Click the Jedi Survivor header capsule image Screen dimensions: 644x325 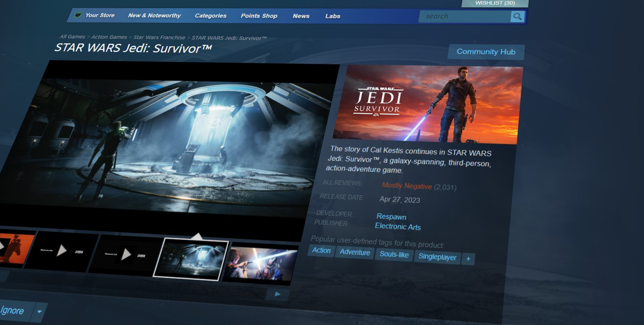tap(428, 104)
